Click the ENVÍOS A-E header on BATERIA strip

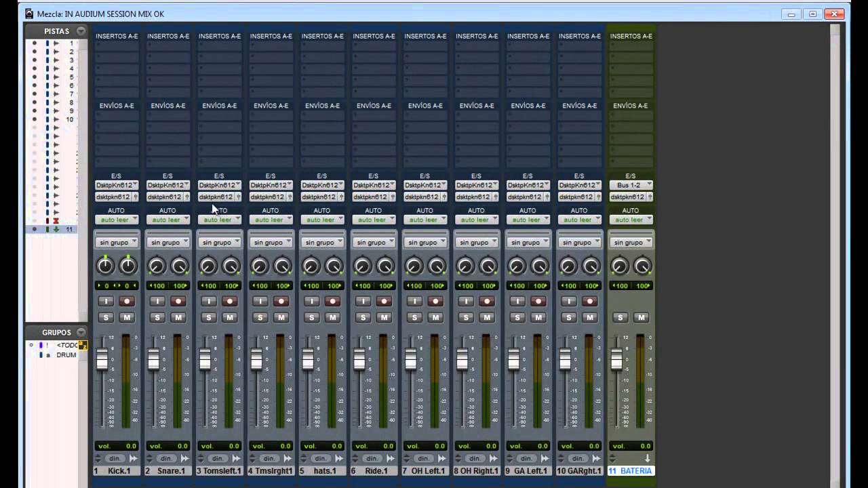click(631, 106)
